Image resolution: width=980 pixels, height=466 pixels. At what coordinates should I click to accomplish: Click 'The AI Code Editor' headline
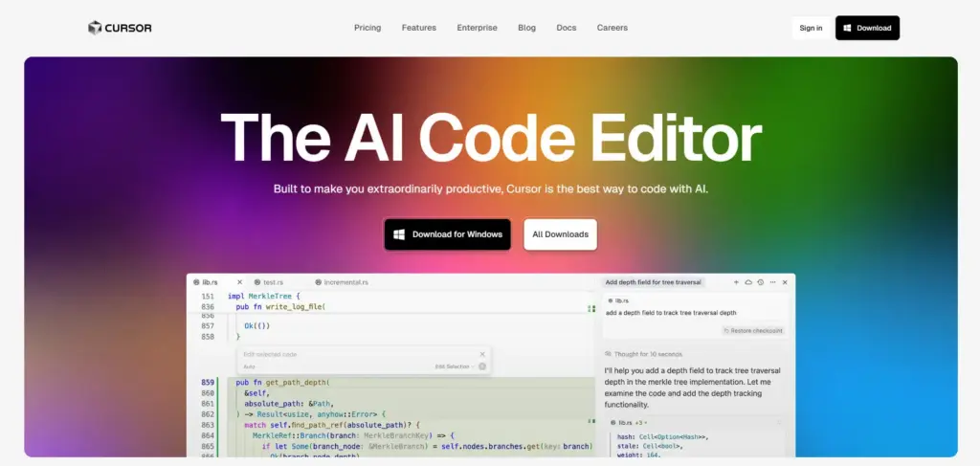(x=491, y=139)
